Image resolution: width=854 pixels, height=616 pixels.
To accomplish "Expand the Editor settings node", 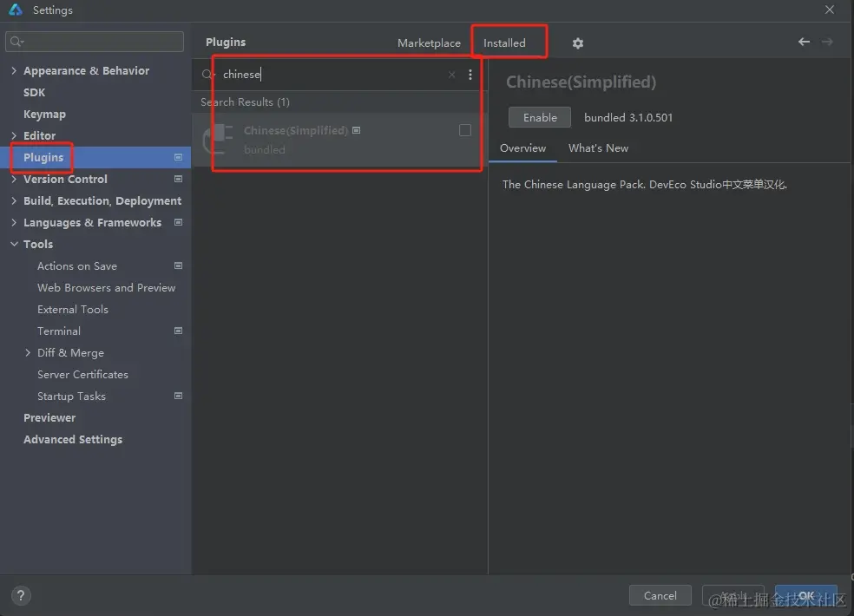I will pyautogui.click(x=14, y=136).
